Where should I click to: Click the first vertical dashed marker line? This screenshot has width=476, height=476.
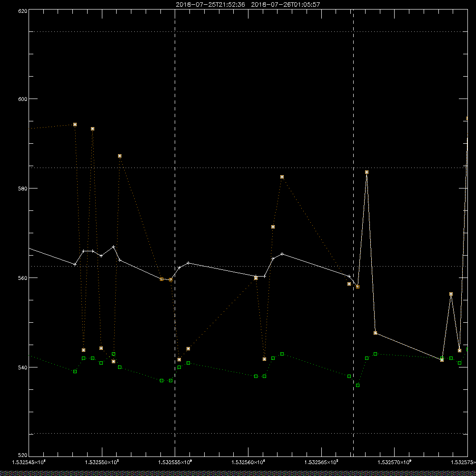[x=175, y=232]
